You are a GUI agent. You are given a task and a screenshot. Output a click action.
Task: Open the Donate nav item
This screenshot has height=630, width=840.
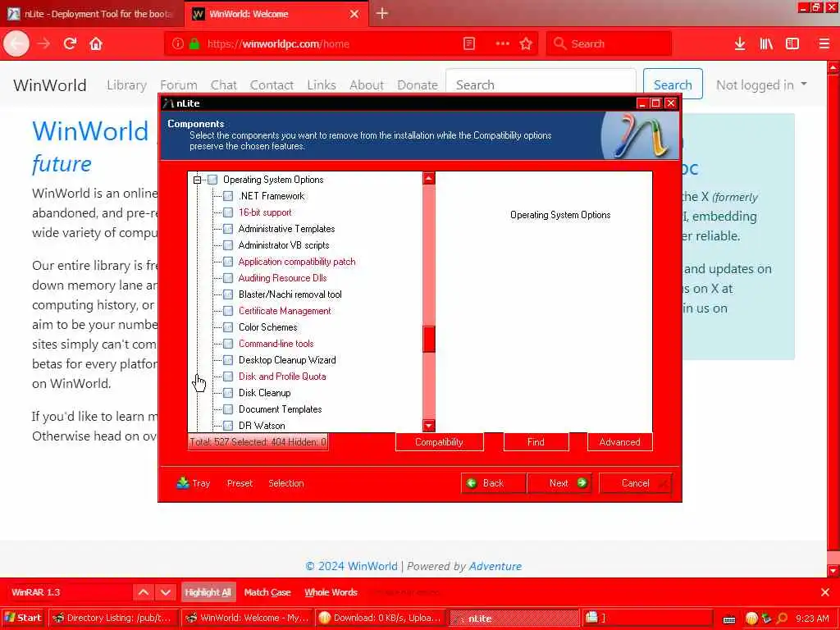tap(418, 84)
